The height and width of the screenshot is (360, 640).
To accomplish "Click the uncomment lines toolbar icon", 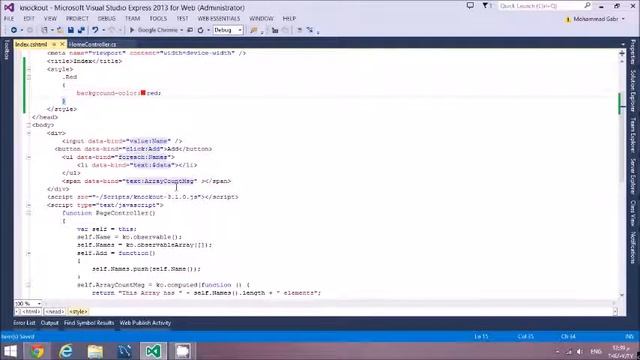I will pyautogui.click(x=310, y=30).
